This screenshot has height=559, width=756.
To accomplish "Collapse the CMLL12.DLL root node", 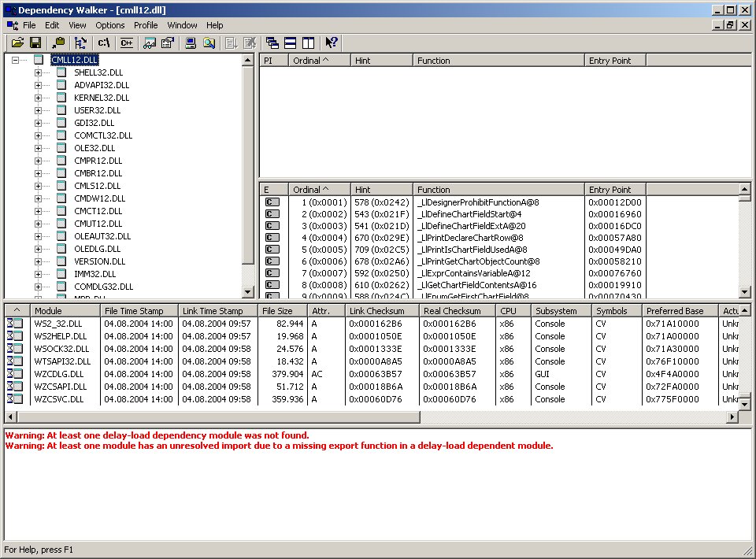I will [x=16, y=60].
